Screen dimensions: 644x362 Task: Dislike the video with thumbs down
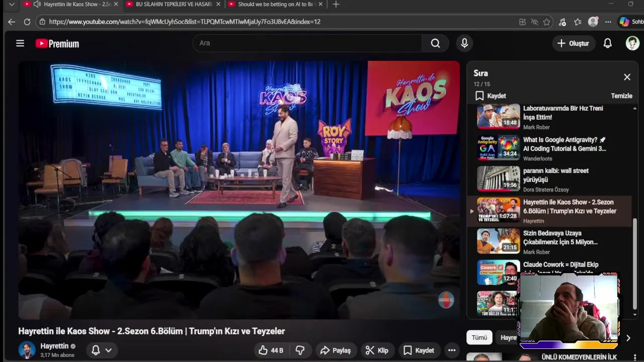coord(300,350)
